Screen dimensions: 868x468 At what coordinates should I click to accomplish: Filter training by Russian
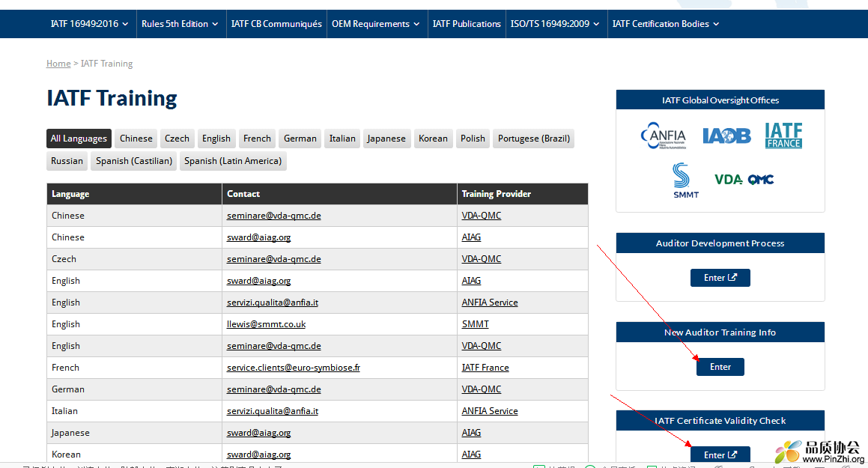[x=67, y=161]
